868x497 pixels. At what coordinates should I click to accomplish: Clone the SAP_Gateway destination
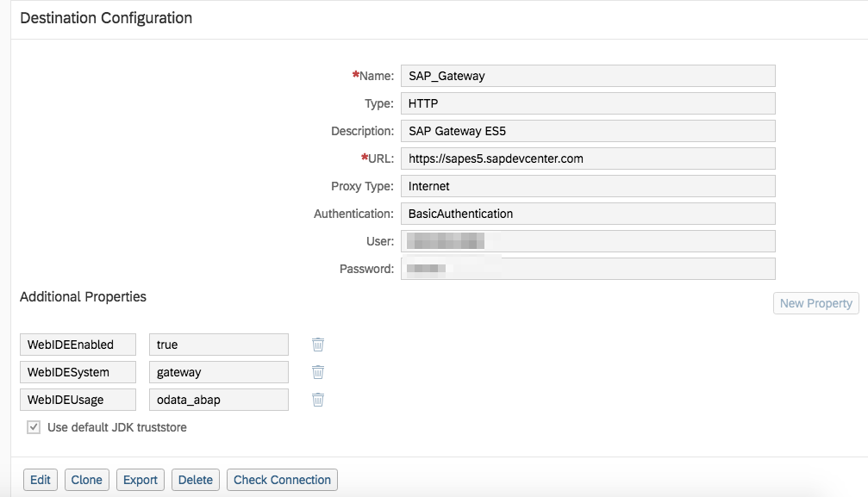86,480
